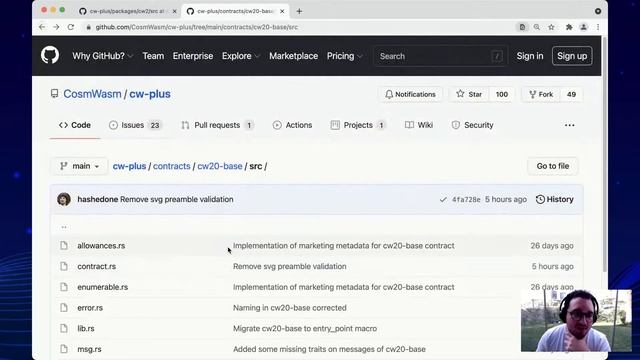This screenshot has width=640, height=360.
Task: Expand the Explore dropdown in header
Action: pos(241,56)
